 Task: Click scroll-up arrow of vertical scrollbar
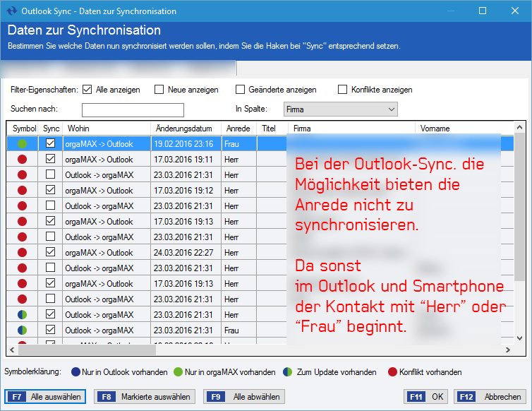pos(519,127)
